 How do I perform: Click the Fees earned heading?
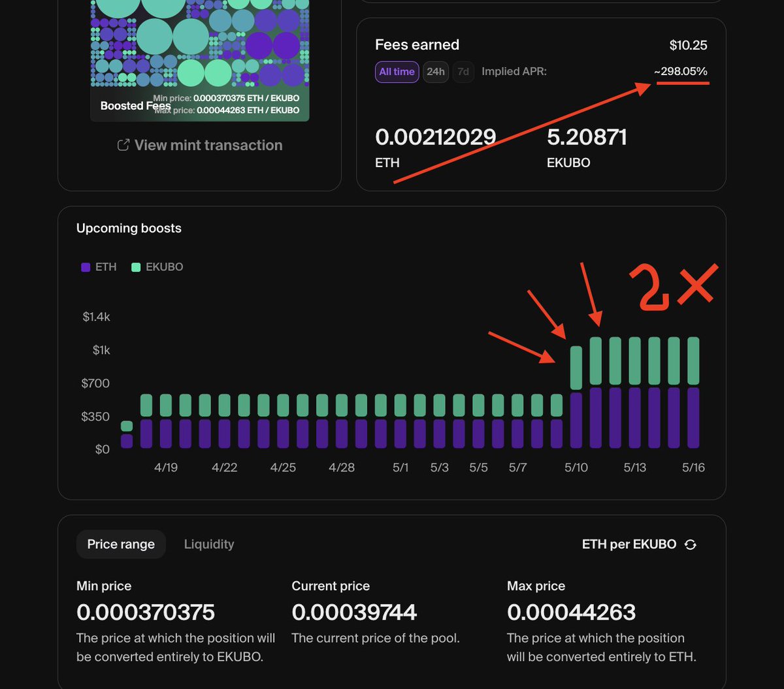[417, 45]
